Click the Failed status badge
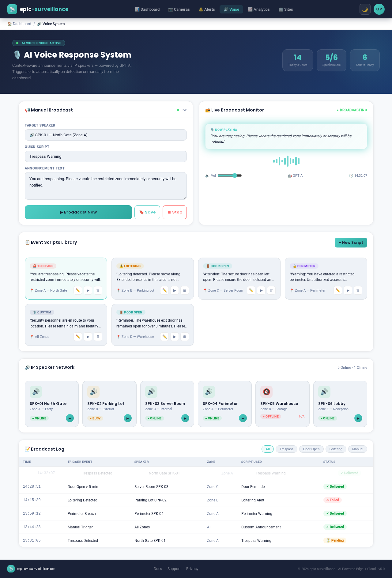 pos(333,500)
